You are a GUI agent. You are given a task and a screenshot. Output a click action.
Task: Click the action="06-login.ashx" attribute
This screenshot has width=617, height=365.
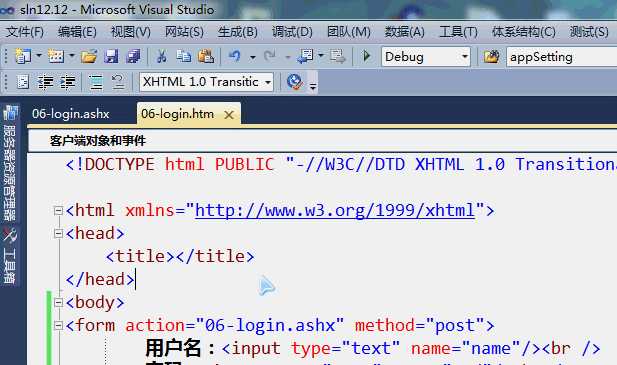[235, 326]
